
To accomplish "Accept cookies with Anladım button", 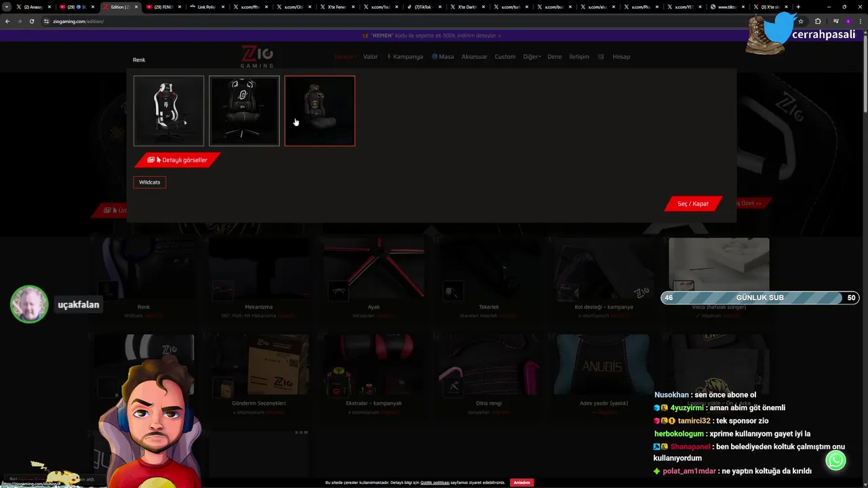I will pyautogui.click(x=521, y=483).
